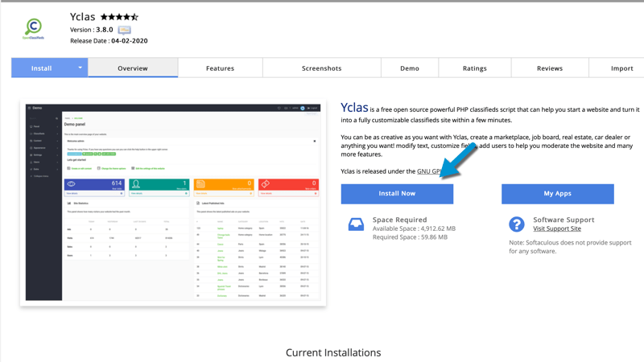Click the Software Support question mark icon
The width and height of the screenshot is (644, 362).
[517, 224]
